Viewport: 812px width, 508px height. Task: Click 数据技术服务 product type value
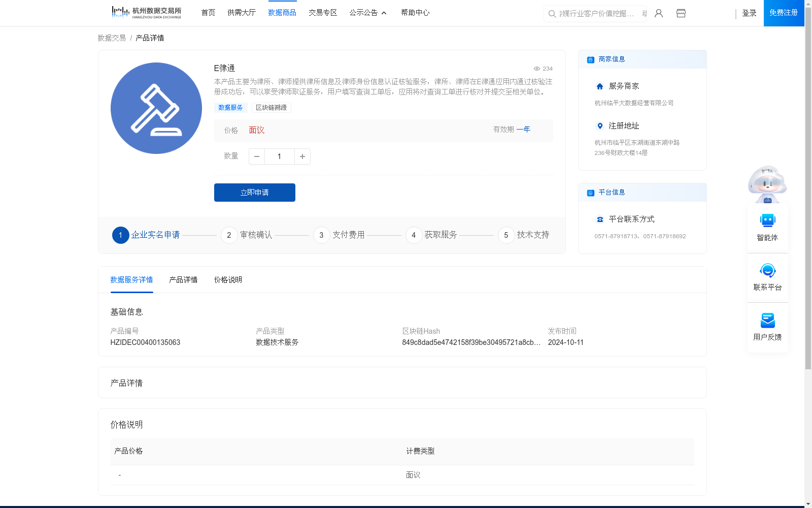point(277,342)
